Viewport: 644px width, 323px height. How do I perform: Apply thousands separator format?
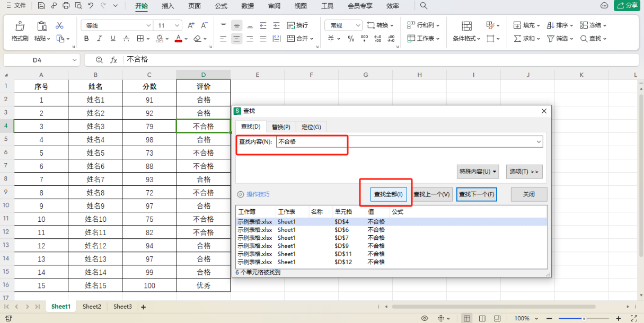pyautogui.click(x=364, y=39)
